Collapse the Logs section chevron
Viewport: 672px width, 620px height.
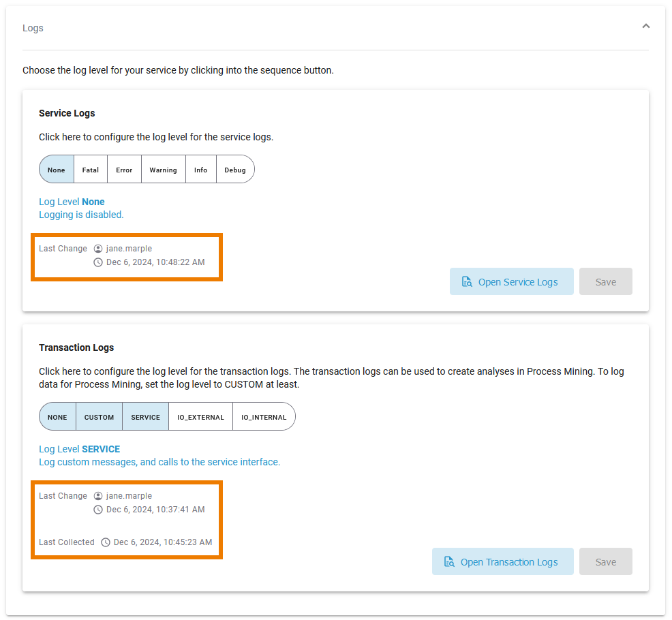tap(645, 27)
